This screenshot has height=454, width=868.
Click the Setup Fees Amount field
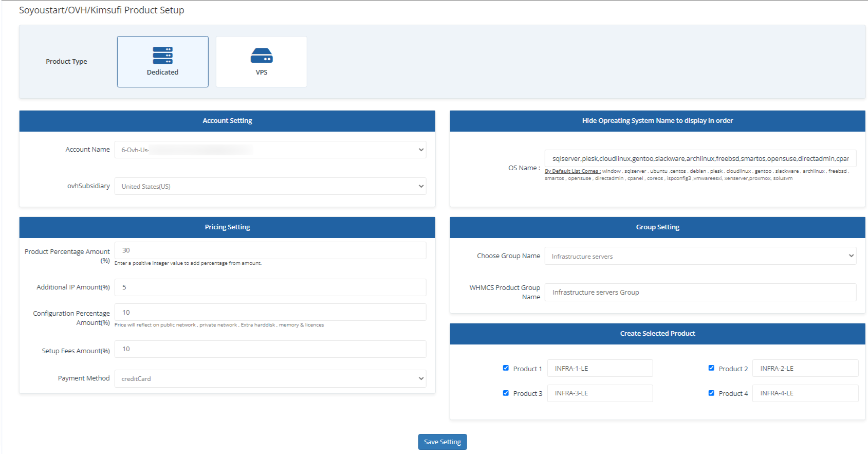pos(270,349)
